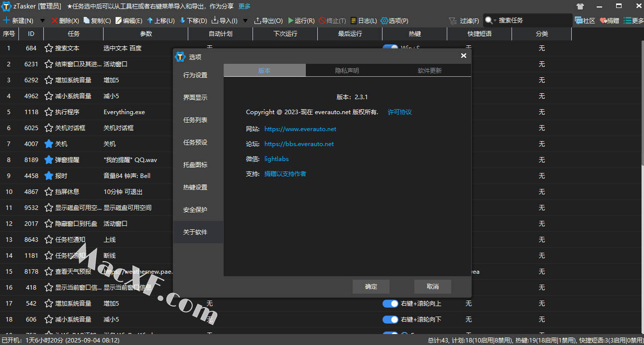
Task: Select 热键设置 in the options sidebar
Action: [x=198, y=187]
